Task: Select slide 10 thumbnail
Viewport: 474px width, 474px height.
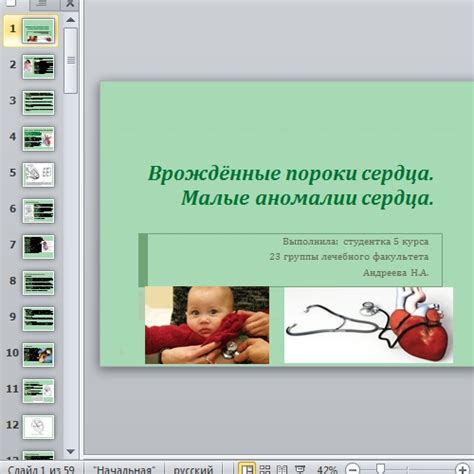Action: coord(38,355)
